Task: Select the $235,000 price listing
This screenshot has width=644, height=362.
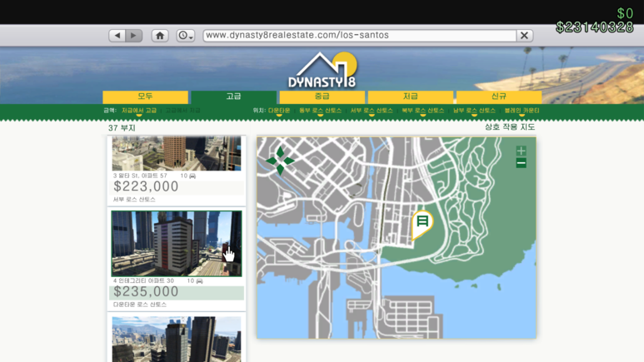Action: pos(177,292)
